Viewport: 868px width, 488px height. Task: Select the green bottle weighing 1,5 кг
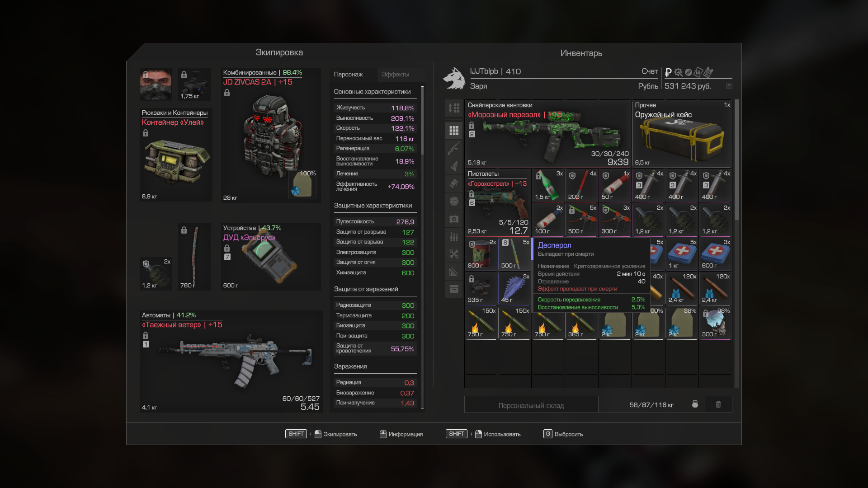pyautogui.click(x=548, y=185)
